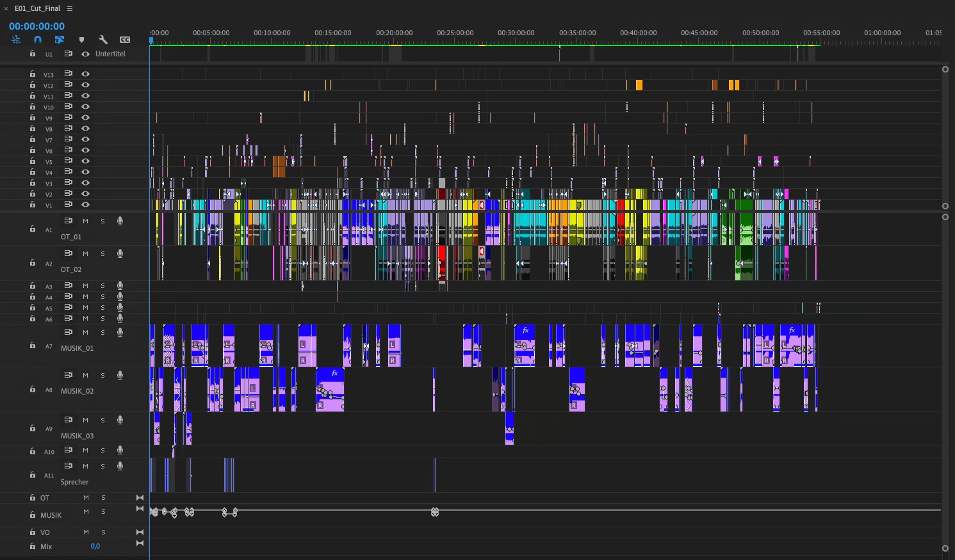The height and width of the screenshot is (560, 955).
Task: Enable voice-over record on MUSIK_01 track
Action: 120,332
